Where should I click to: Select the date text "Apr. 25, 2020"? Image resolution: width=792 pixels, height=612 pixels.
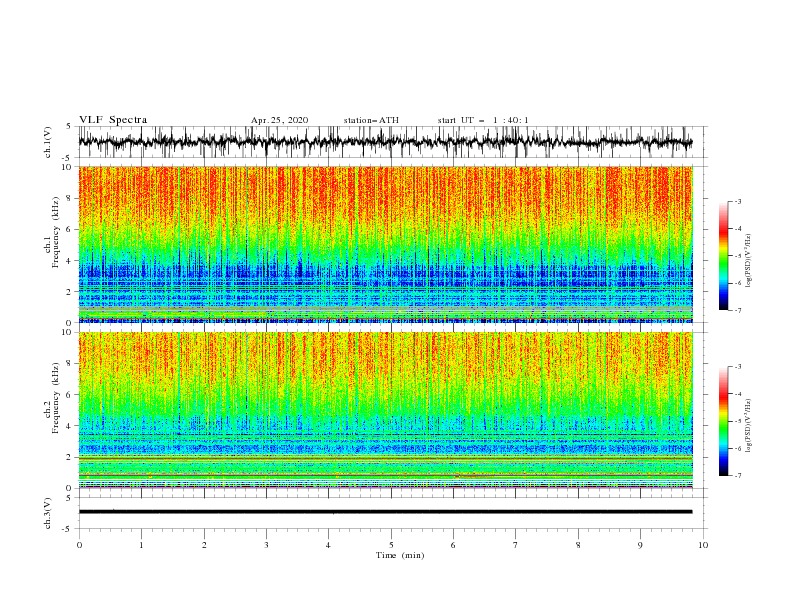279,120
